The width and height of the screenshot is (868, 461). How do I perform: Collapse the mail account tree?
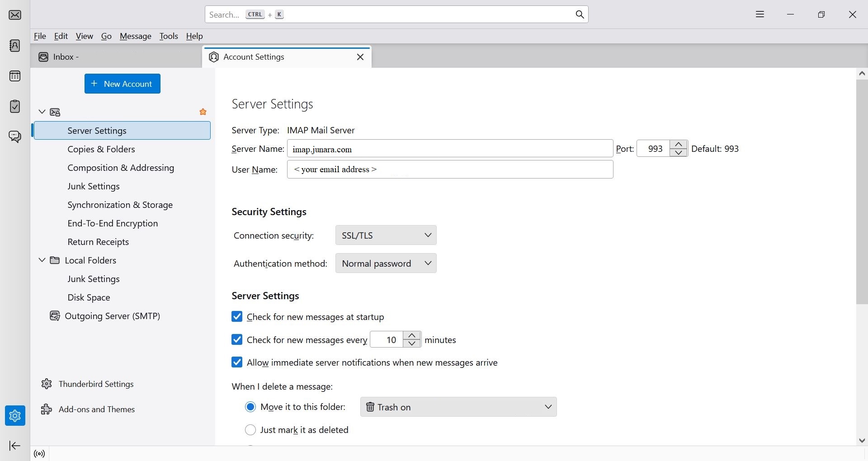(x=42, y=112)
